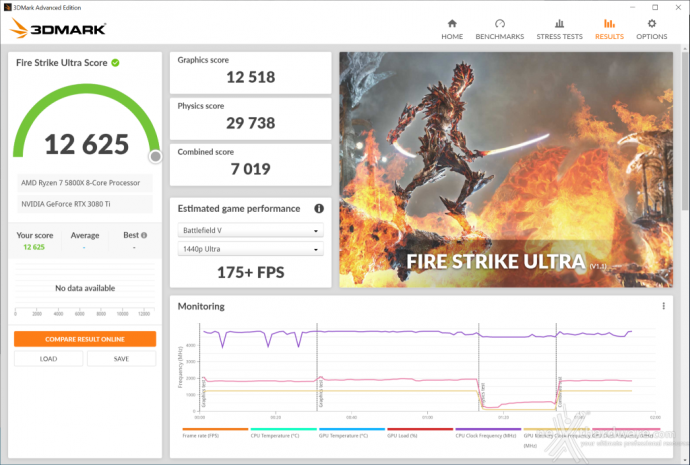Image resolution: width=690 pixels, height=465 pixels.
Task: Click the 175+ FPS estimate
Action: tap(250, 272)
